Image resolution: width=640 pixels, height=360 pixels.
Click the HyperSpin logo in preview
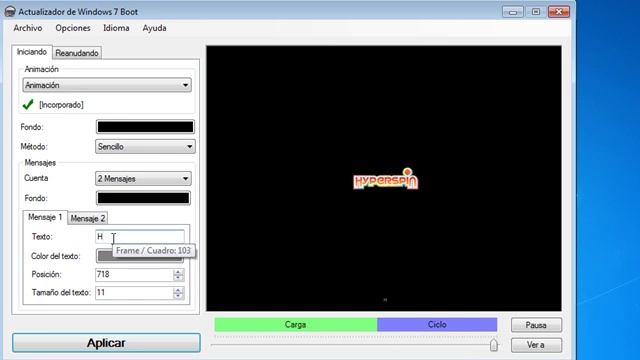tap(386, 179)
